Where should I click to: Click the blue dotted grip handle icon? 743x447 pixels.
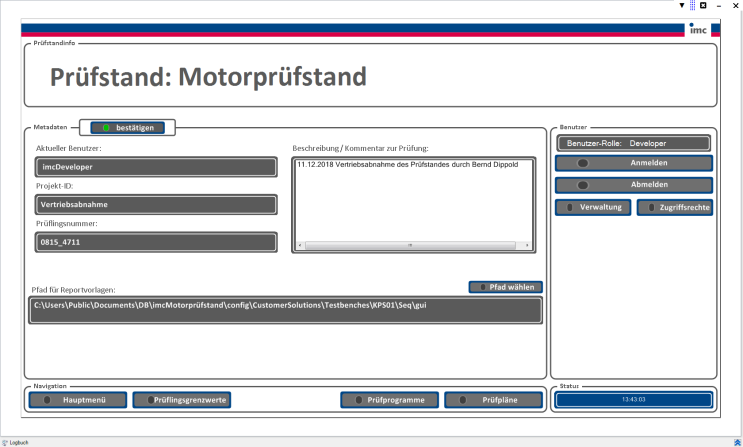coord(692,5)
